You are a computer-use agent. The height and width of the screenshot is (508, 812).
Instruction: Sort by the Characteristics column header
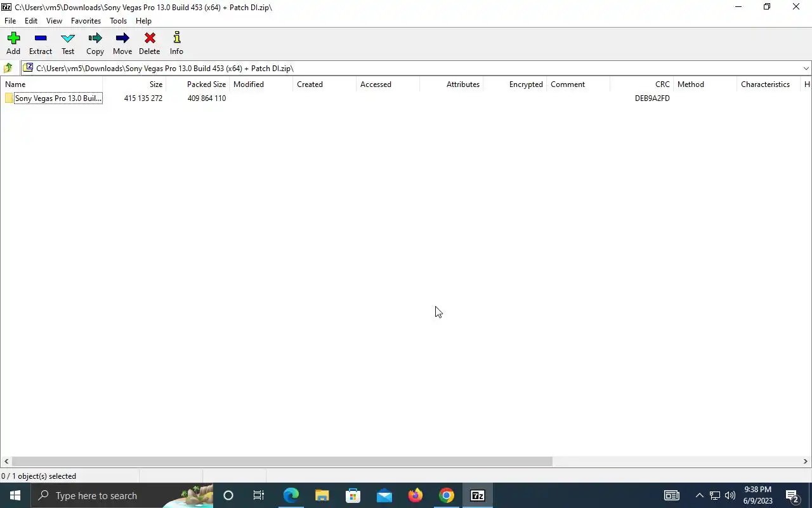pyautogui.click(x=768, y=84)
